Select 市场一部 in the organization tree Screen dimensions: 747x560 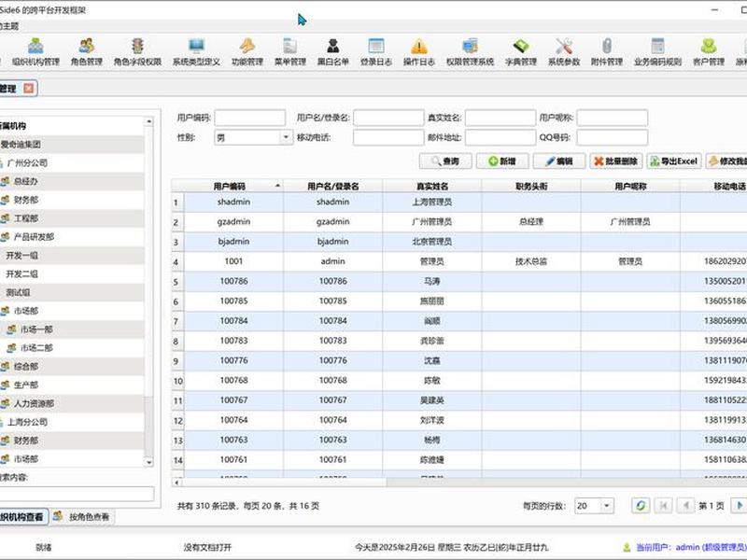[x=36, y=329]
